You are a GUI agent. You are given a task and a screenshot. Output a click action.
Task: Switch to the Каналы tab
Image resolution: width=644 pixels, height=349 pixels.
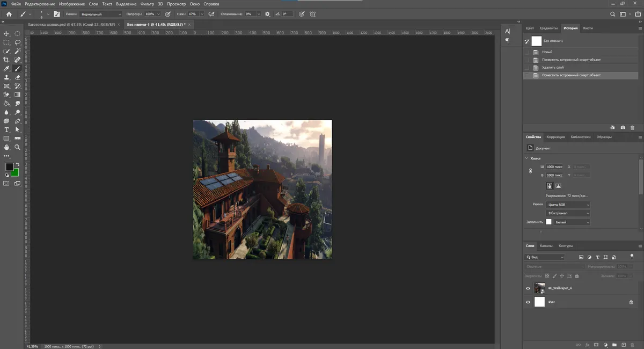click(x=546, y=246)
